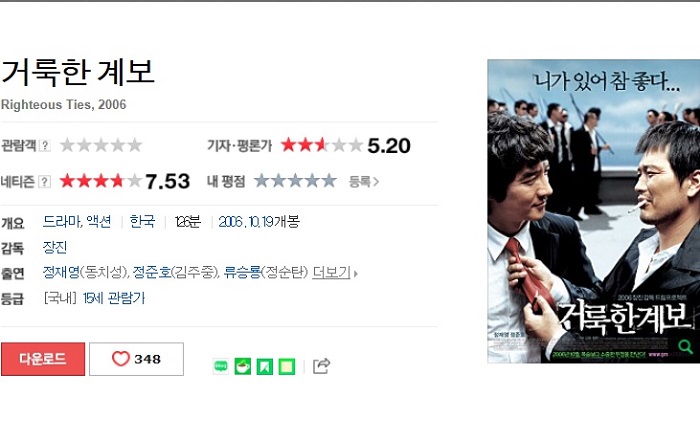
Task: Open the share arrow icon
Action: 321,366
